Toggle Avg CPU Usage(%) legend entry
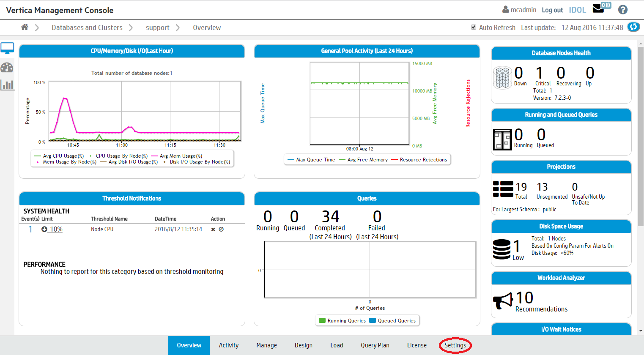The width and height of the screenshot is (644, 355). tap(59, 156)
